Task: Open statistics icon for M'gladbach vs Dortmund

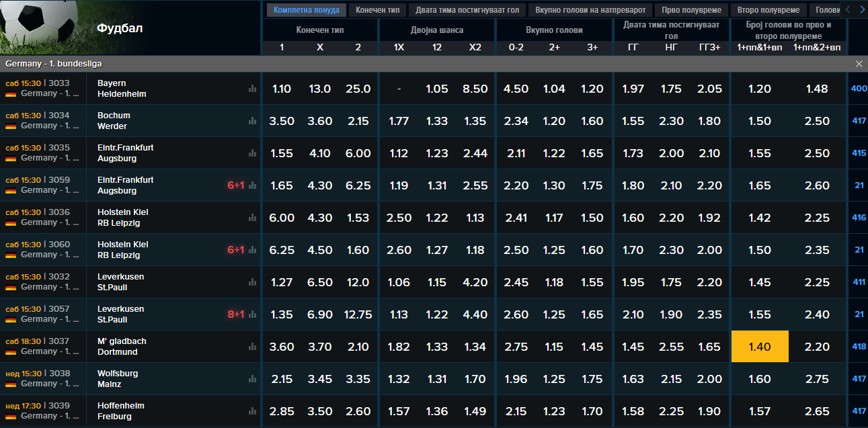Action: (252, 347)
